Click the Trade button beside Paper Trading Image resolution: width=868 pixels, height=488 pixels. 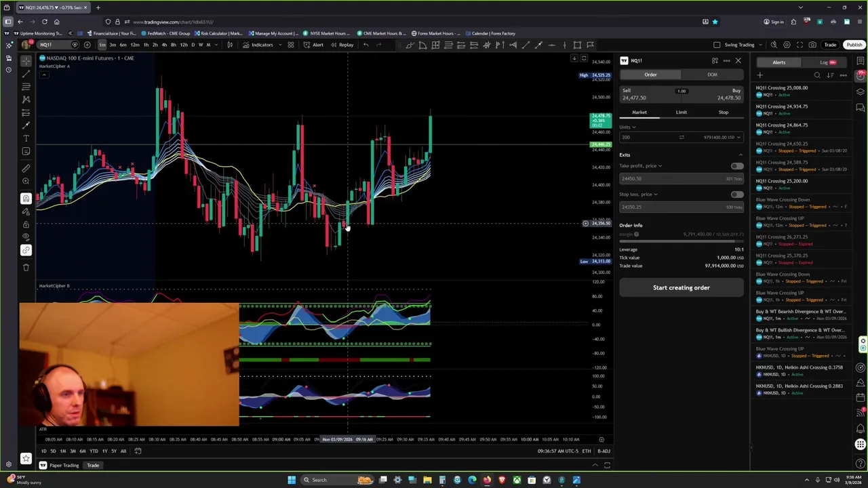click(93, 465)
